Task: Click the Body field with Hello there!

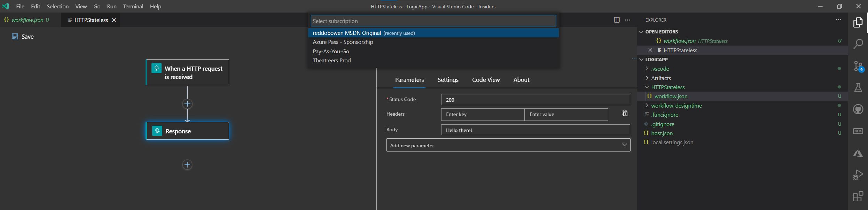Action: coord(535,130)
